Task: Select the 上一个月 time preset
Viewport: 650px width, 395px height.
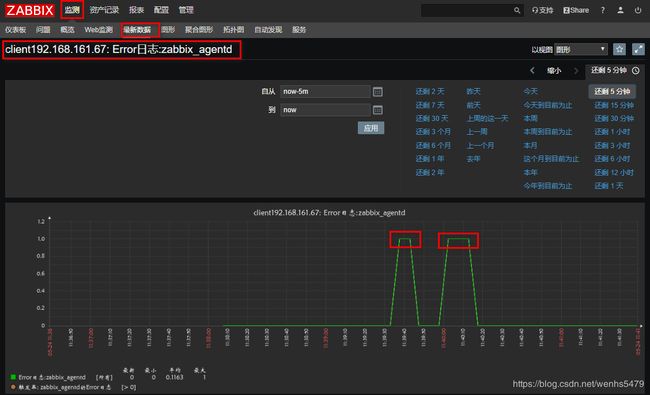Action: tap(480, 145)
